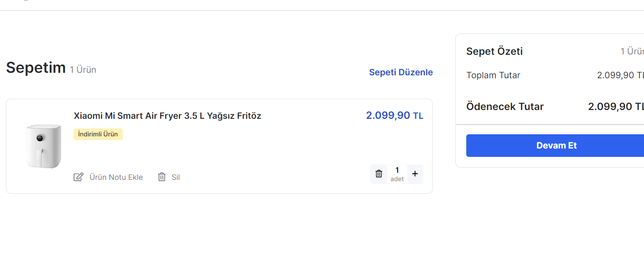The image size is (644, 274).
Task: Click the blue product price in cart item
Action: click(x=394, y=115)
